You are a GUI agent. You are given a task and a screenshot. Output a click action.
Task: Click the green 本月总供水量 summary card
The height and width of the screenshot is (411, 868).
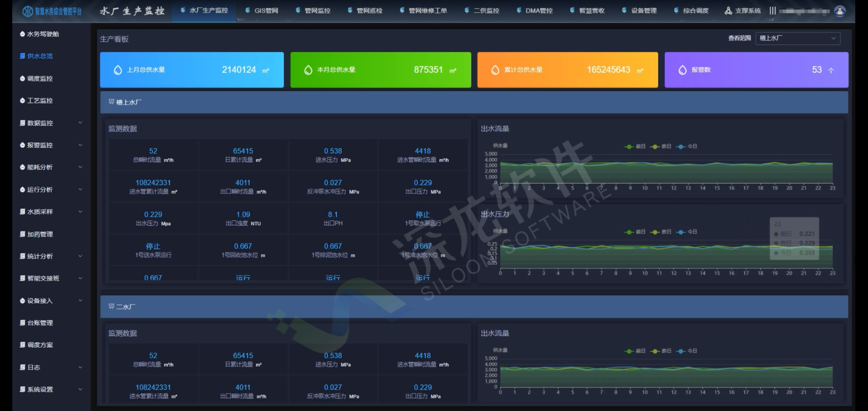(380, 70)
